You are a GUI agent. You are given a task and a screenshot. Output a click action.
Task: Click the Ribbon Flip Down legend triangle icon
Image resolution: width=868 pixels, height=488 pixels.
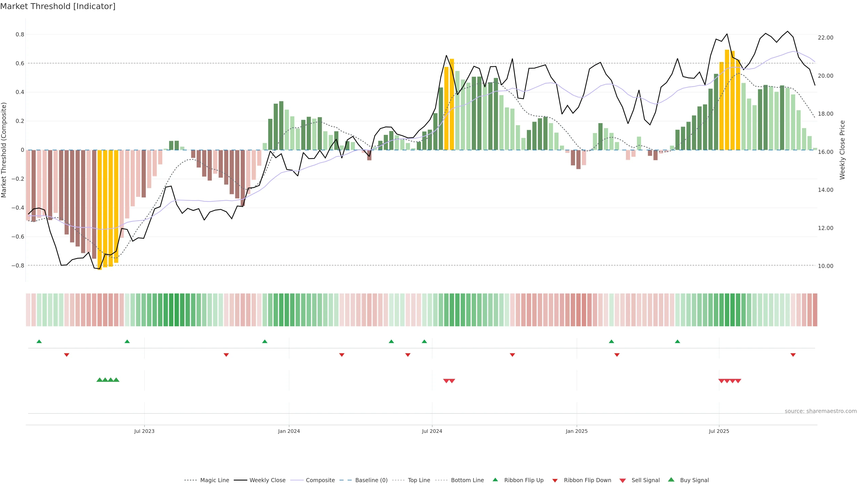coord(555,481)
